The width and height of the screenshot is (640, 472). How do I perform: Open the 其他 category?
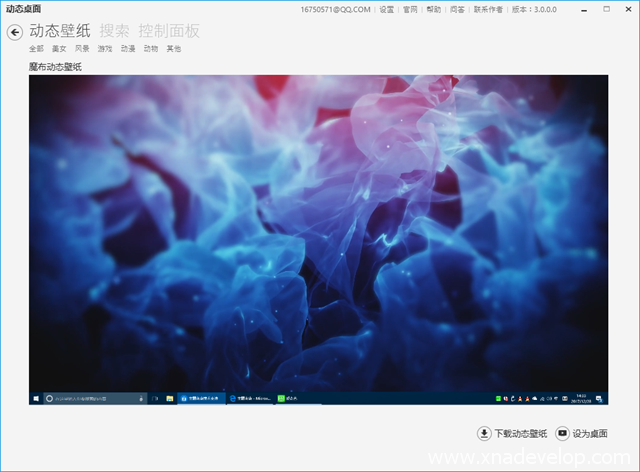click(x=174, y=48)
